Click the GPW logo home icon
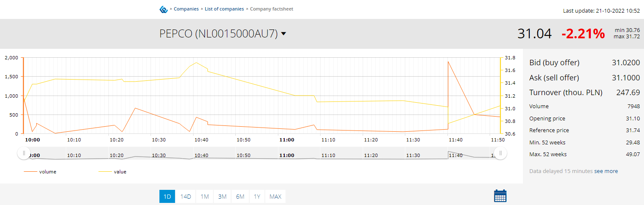The height and width of the screenshot is (205, 644). click(164, 9)
